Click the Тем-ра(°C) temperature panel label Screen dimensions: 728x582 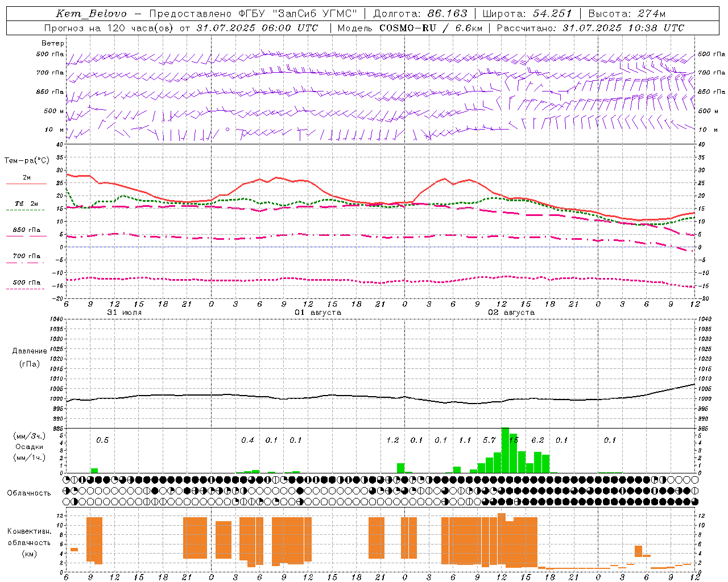(x=27, y=161)
